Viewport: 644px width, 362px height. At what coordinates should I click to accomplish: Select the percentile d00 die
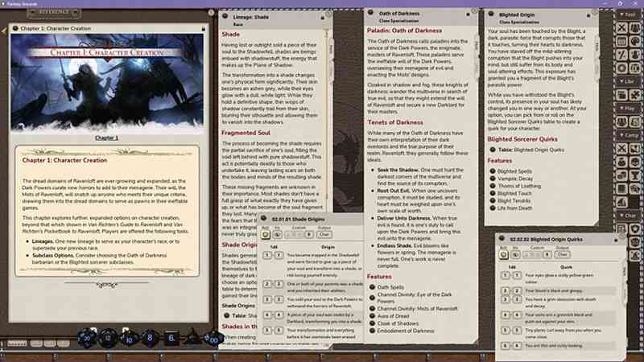click(213, 339)
